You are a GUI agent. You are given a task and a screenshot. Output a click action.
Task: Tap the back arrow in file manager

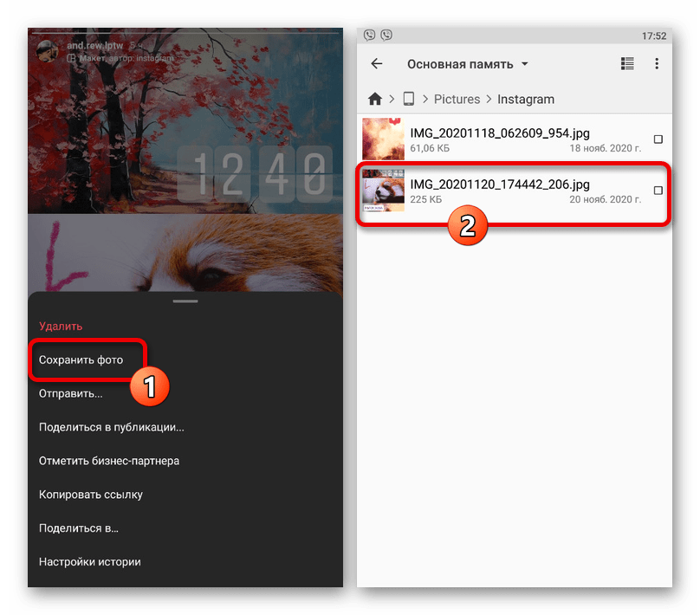(376, 64)
